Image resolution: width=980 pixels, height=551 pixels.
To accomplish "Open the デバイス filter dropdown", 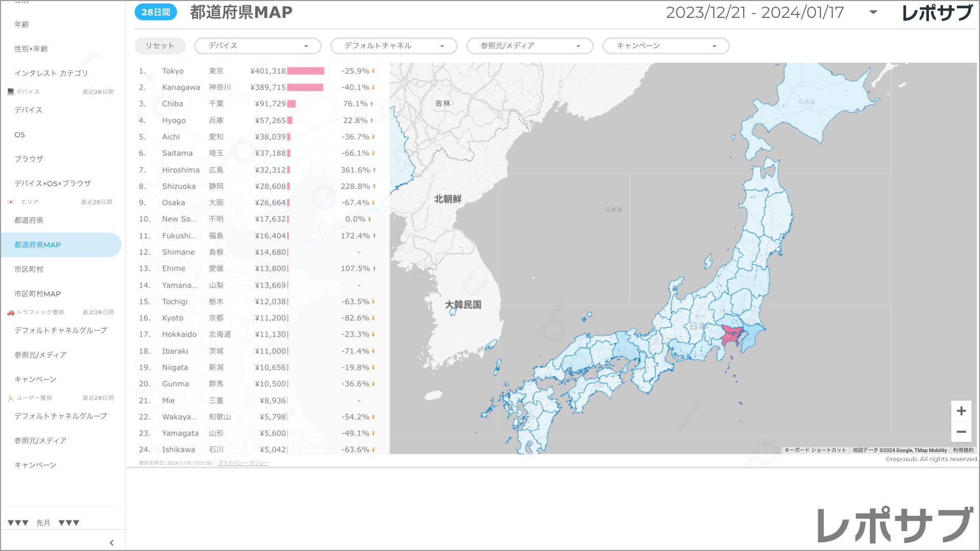I will tap(258, 46).
